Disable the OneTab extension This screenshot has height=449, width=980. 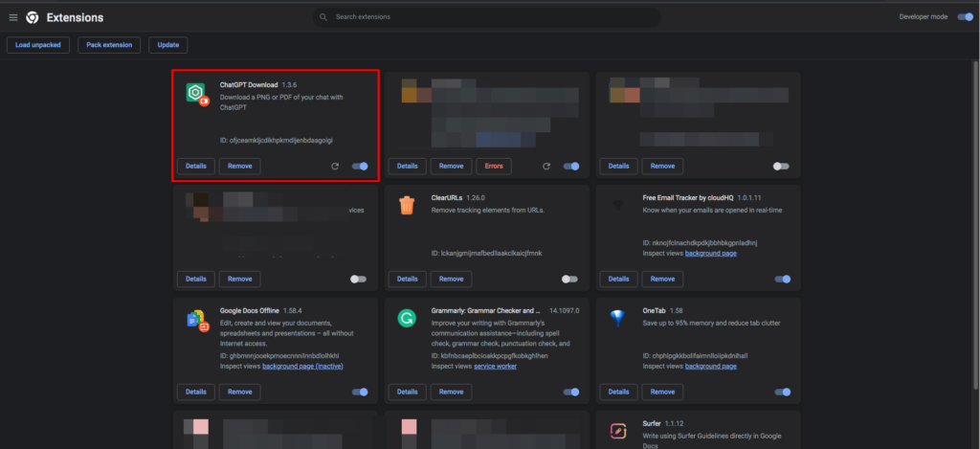coord(783,393)
